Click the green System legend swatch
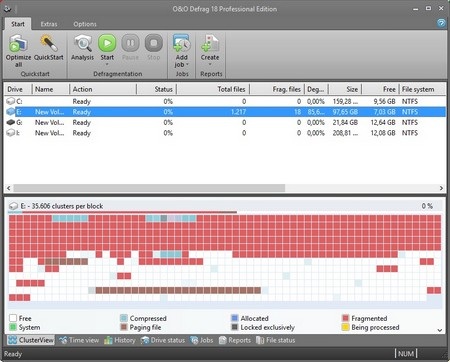 [x=13, y=327]
